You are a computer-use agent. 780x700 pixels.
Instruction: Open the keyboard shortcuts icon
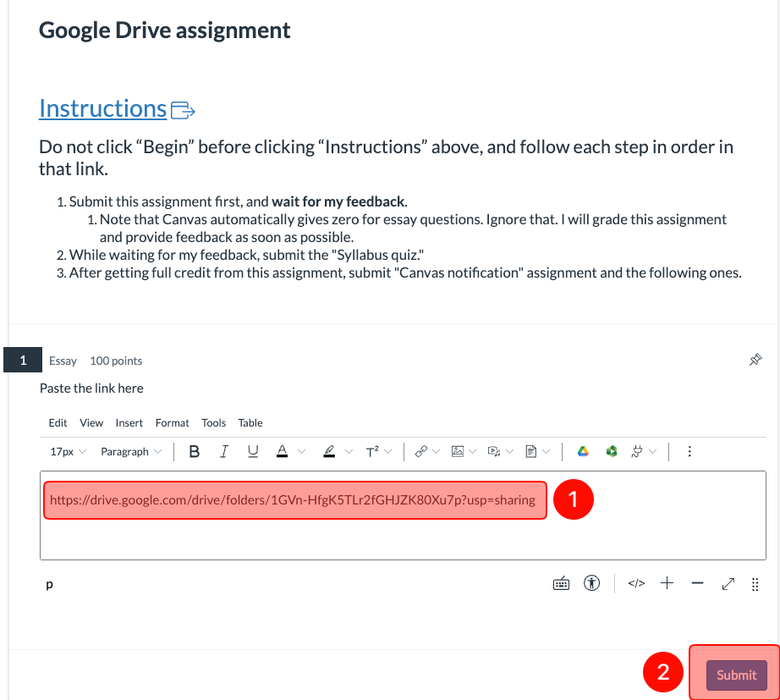click(561, 583)
